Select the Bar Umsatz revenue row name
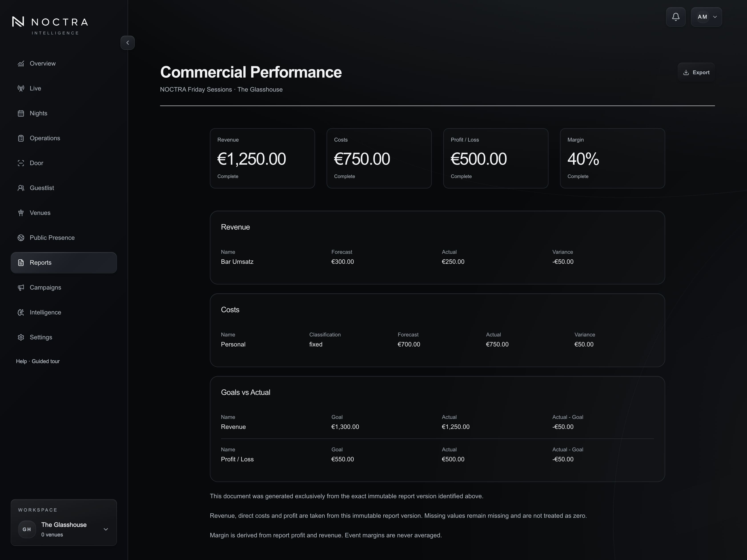Image resolution: width=747 pixels, height=560 pixels. click(237, 262)
